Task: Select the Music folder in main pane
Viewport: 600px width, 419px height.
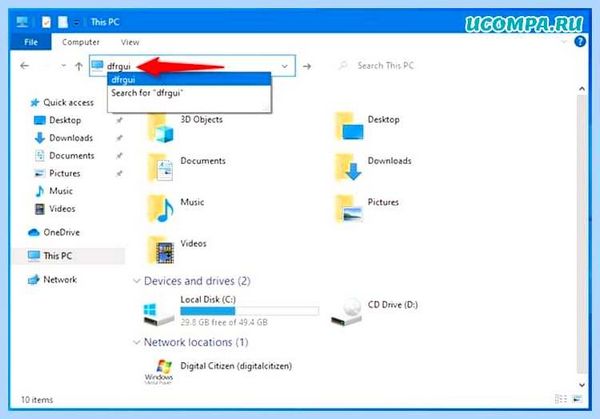Action: click(176, 209)
